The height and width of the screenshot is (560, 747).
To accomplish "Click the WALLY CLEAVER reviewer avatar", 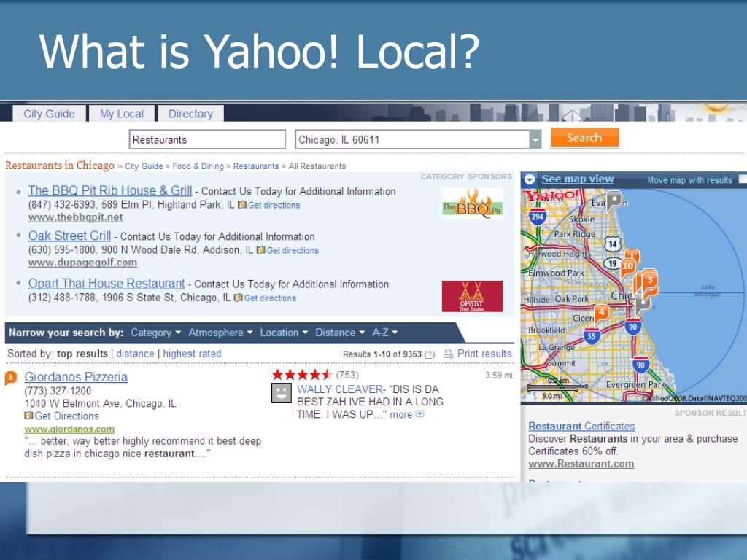I will coord(281,393).
